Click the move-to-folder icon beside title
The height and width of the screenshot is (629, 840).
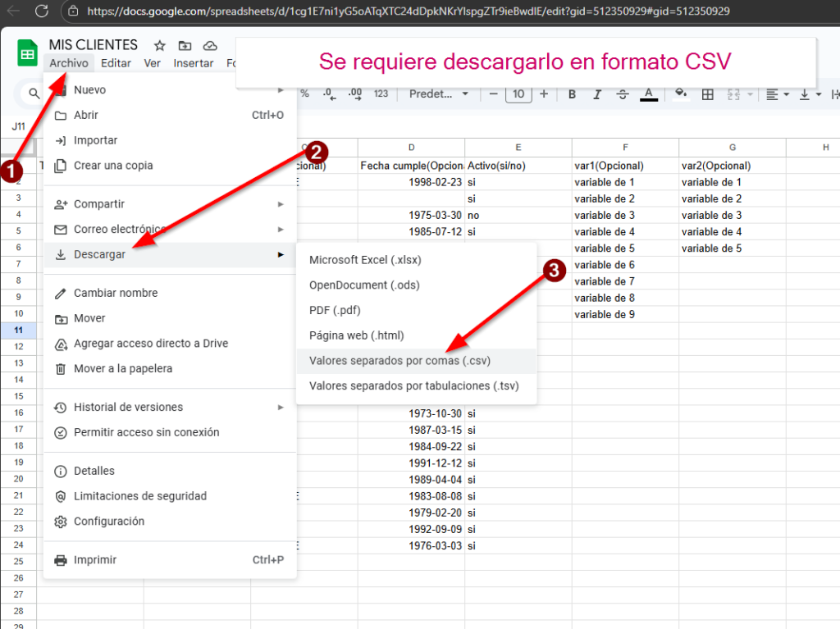[185, 46]
